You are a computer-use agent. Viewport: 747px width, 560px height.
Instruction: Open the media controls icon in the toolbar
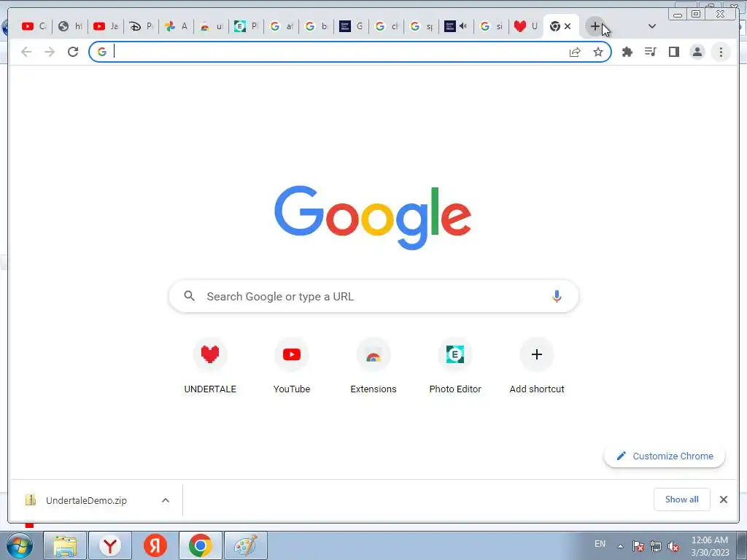coord(650,52)
